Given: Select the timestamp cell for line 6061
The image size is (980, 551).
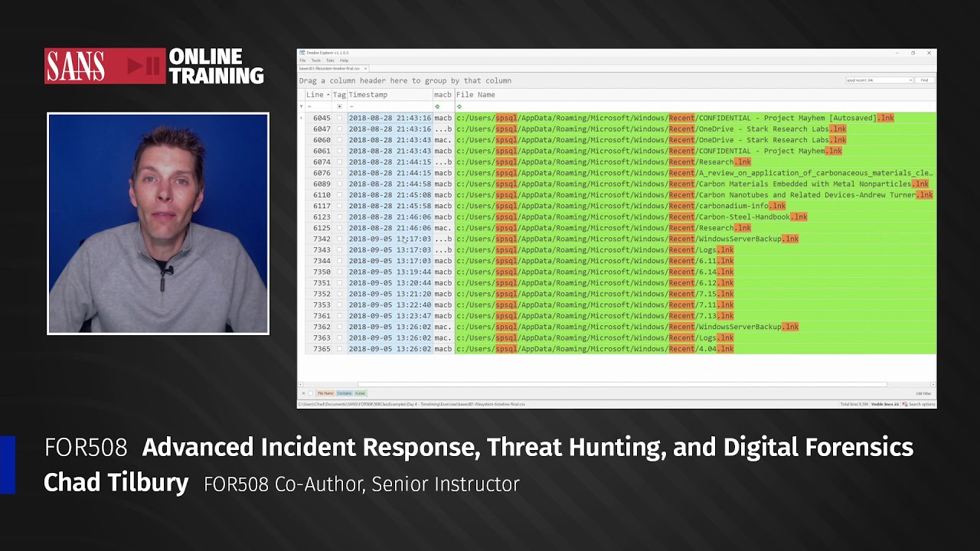Looking at the screenshot, I should [x=390, y=152].
